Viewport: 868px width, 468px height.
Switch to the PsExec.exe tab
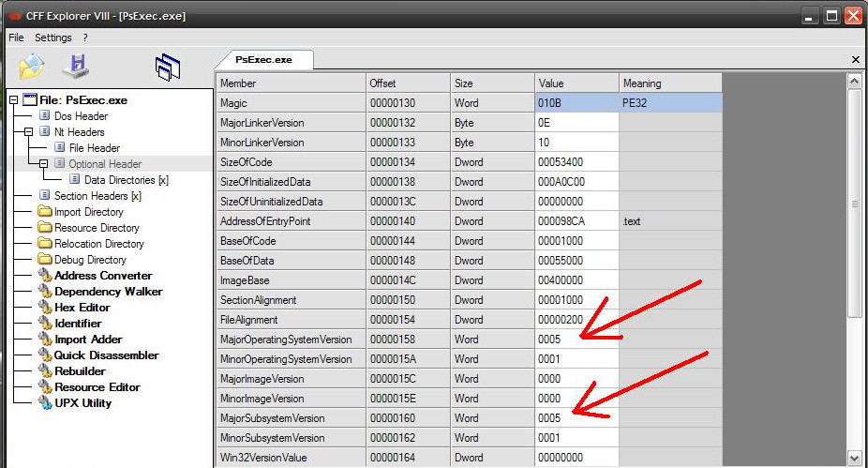click(x=263, y=60)
